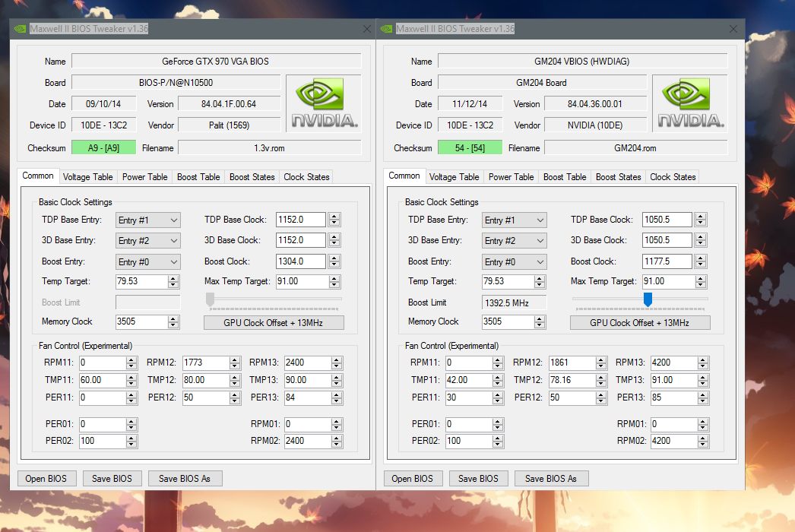The height and width of the screenshot is (532, 795).
Task: Click Boost Clock field showing 1177.5
Action: coord(667,261)
